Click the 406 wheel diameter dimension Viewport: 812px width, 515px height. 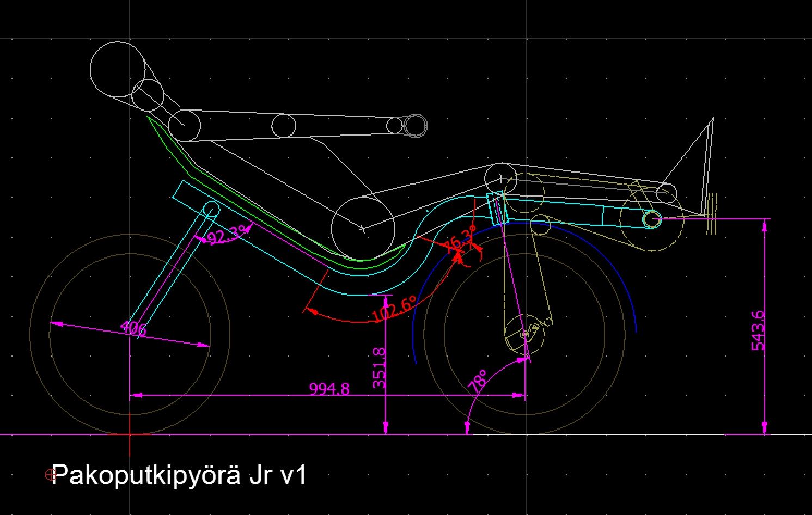(133, 329)
